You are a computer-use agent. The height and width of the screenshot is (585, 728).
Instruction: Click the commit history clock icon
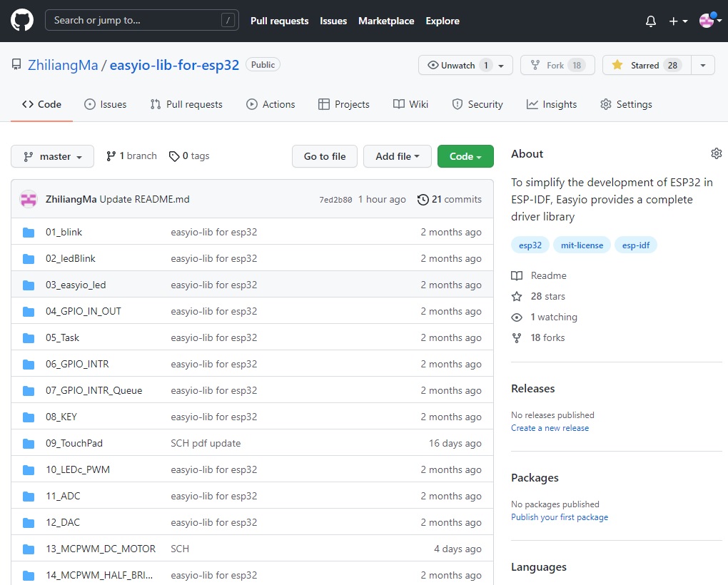click(x=423, y=200)
